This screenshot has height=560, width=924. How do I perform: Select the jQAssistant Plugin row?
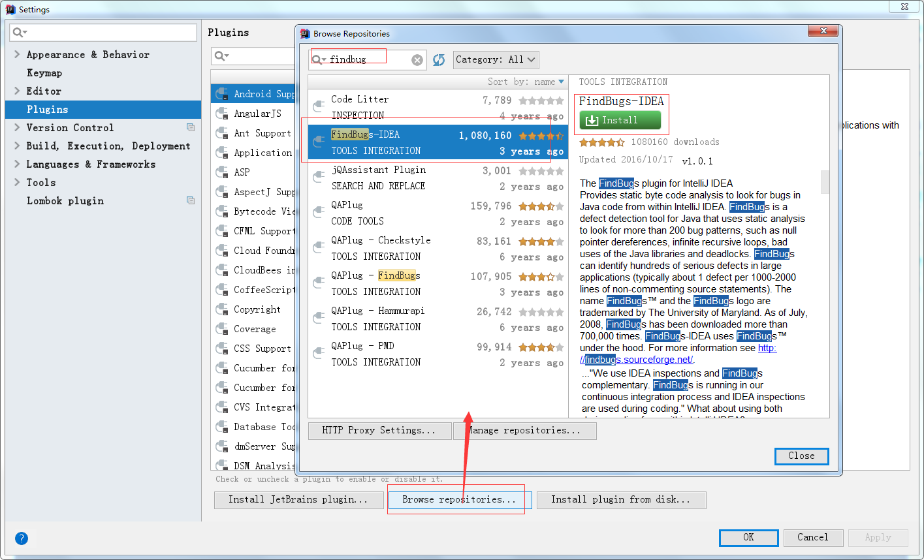(438, 178)
